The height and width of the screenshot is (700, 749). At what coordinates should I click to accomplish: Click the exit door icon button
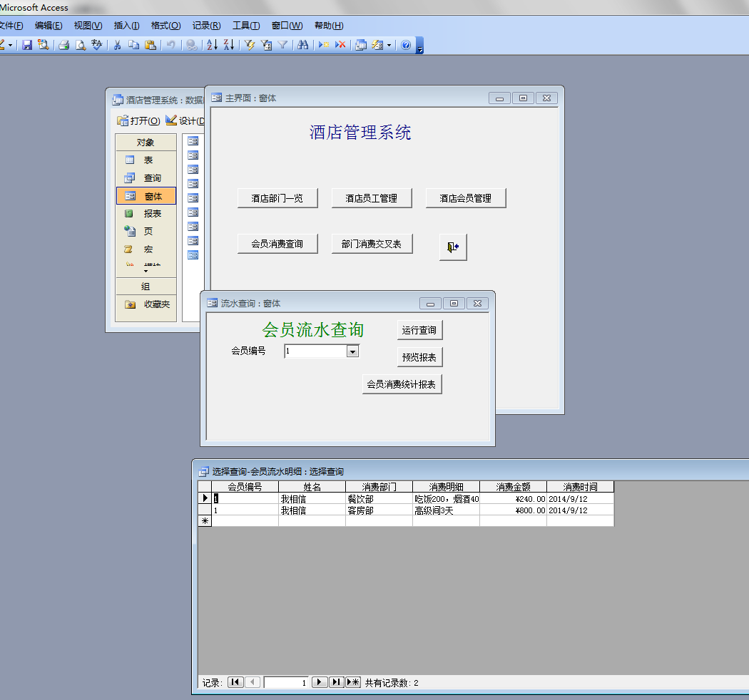pos(453,247)
